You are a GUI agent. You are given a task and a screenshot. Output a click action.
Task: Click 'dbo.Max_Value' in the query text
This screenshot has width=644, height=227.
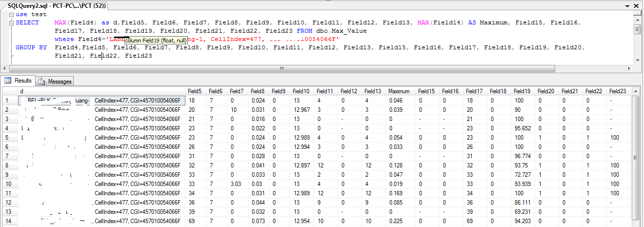tap(341, 31)
